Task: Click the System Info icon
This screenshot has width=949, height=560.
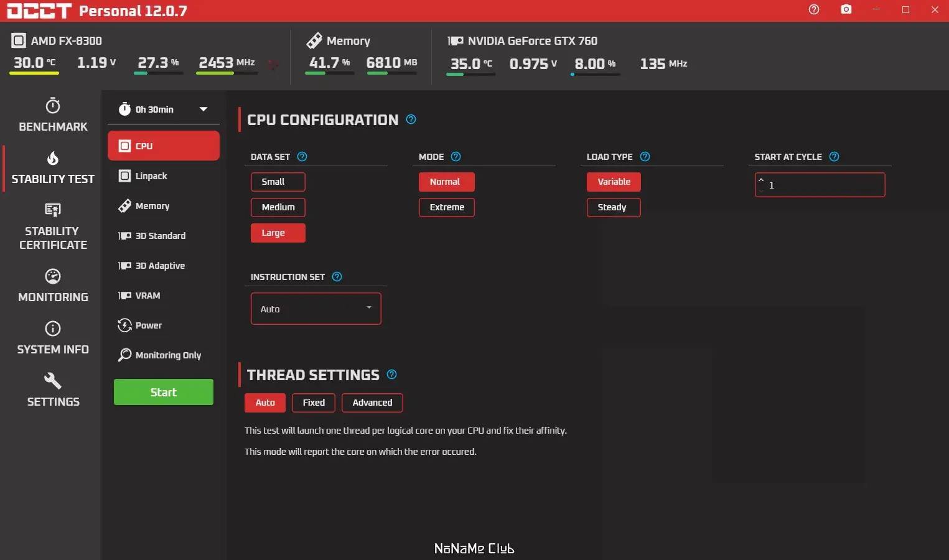Action: [x=53, y=329]
